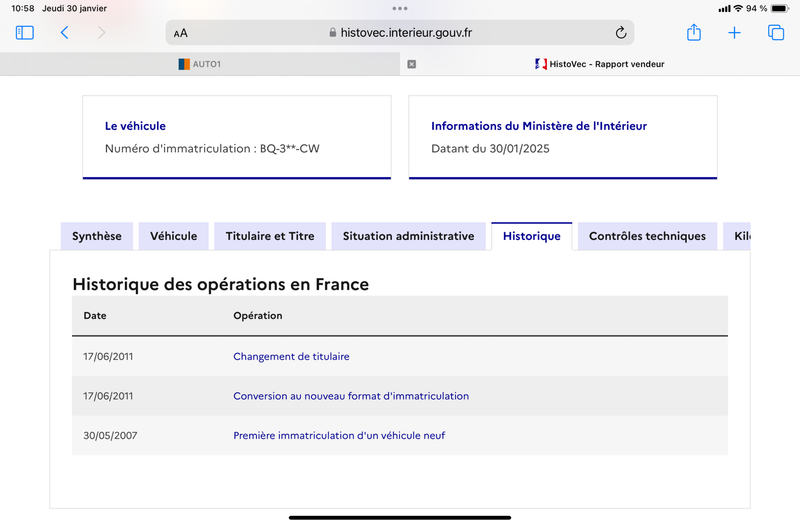800x525 pixels.
Task: Click the Le véhicule heading
Action: [135, 126]
